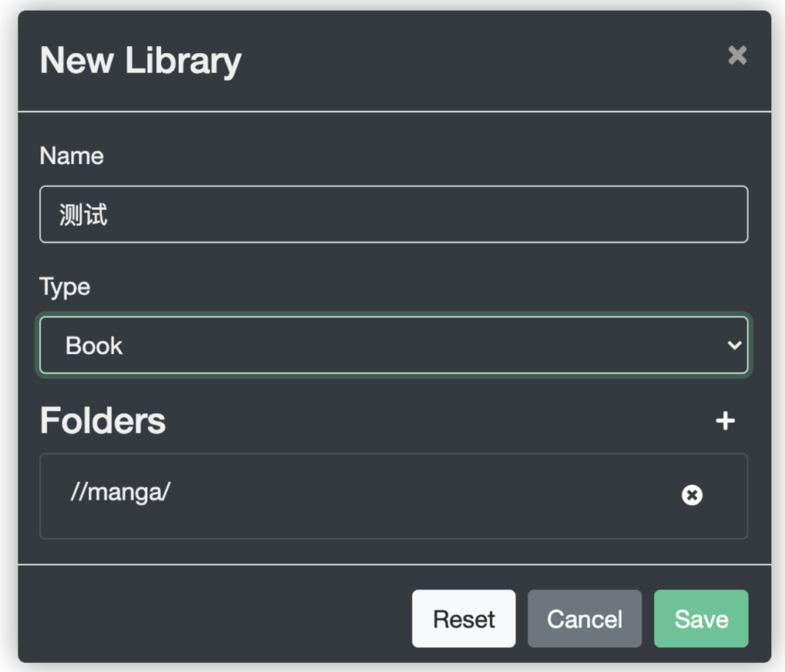The image size is (785, 672).
Task: Click the blank footer area left of Reset
Action: (x=215, y=619)
